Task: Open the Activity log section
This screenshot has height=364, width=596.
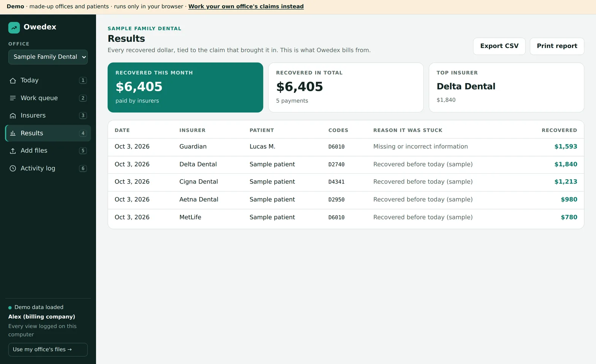Action: [x=48, y=168]
